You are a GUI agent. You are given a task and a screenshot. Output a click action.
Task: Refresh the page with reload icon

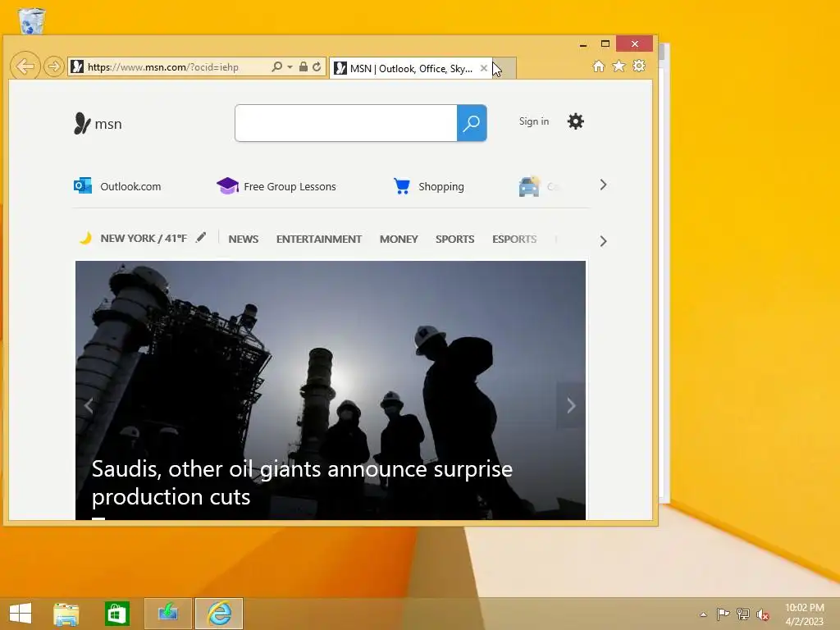coord(317,67)
